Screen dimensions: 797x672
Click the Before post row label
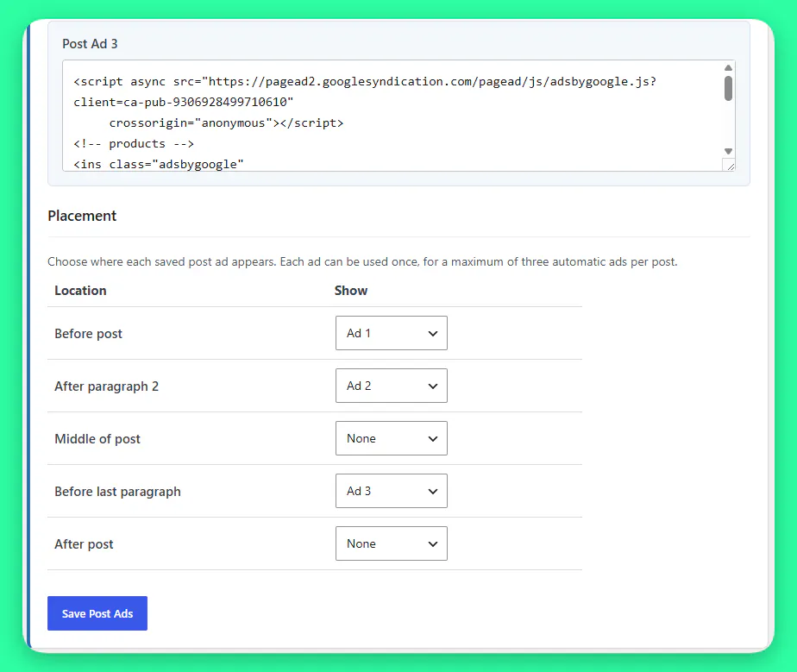coord(89,334)
